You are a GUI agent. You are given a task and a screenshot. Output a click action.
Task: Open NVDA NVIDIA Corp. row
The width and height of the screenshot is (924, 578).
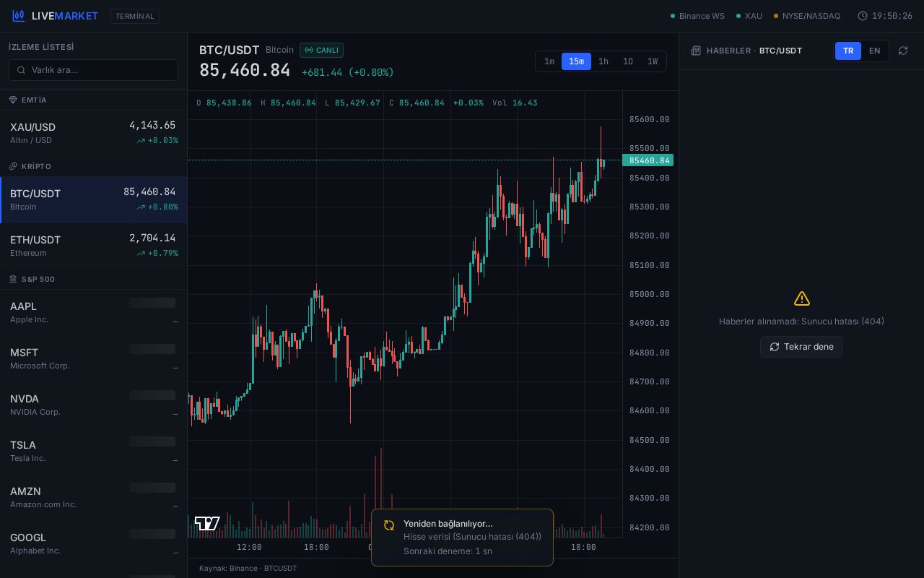tap(94, 405)
